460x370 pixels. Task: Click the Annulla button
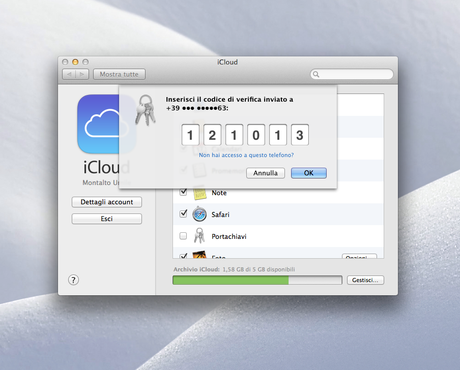tap(265, 173)
